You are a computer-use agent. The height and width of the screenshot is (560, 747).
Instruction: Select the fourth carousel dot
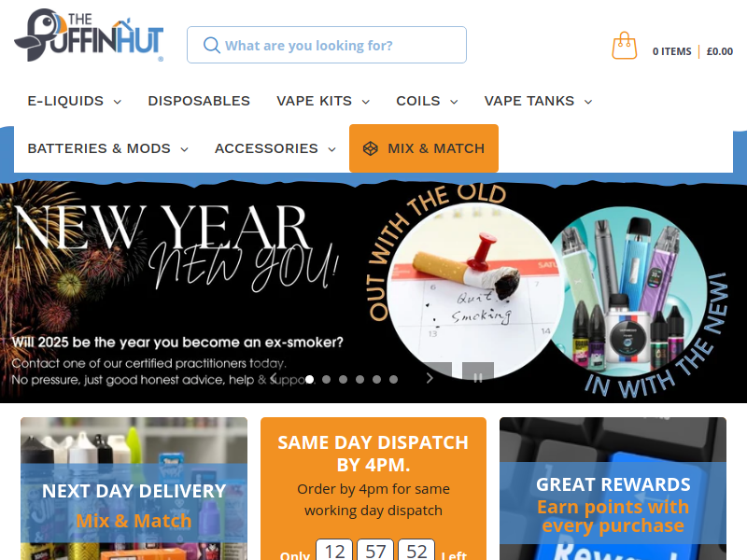tap(359, 380)
